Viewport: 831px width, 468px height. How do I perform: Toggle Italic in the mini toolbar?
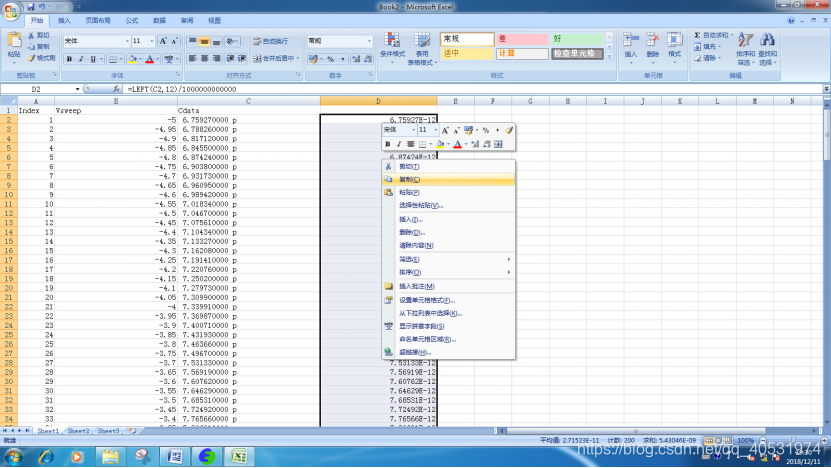pyautogui.click(x=399, y=144)
